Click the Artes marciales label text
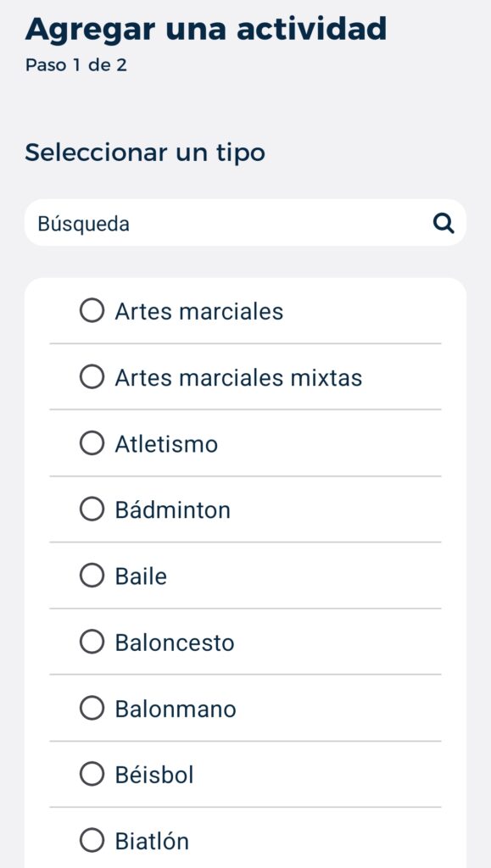Screen dimensions: 491x868 pos(198,312)
